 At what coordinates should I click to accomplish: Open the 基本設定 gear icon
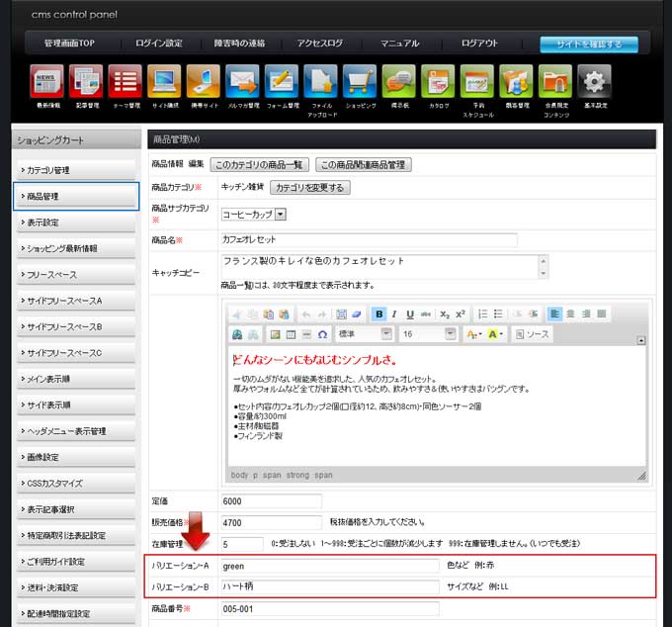tap(593, 82)
